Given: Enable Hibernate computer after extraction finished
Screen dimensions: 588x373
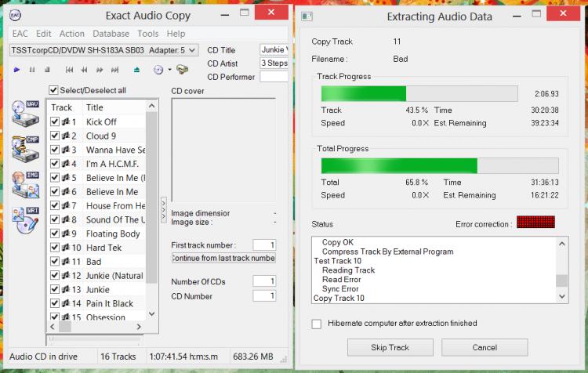Looking at the screenshot, I should click(x=317, y=323).
